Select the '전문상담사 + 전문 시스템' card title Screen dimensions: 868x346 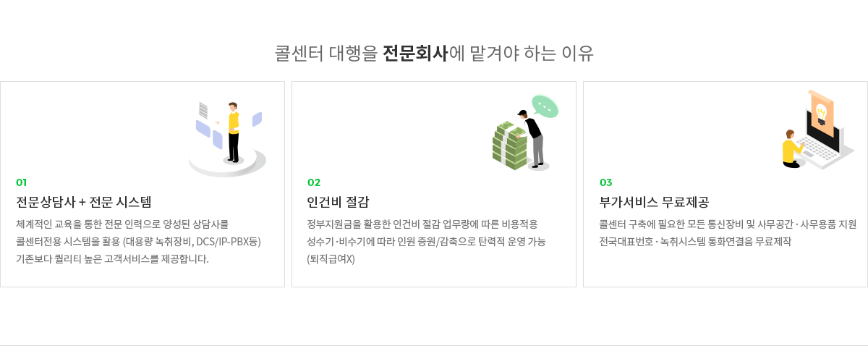(x=84, y=202)
